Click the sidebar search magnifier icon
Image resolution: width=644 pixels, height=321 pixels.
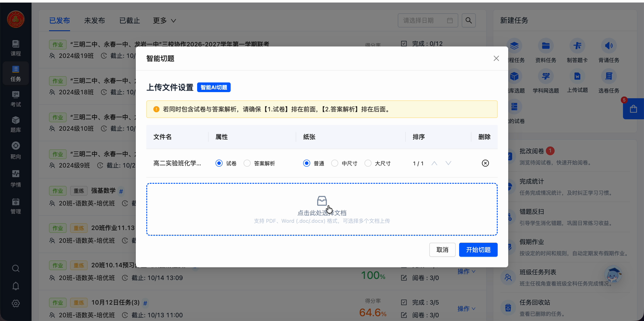click(x=16, y=268)
